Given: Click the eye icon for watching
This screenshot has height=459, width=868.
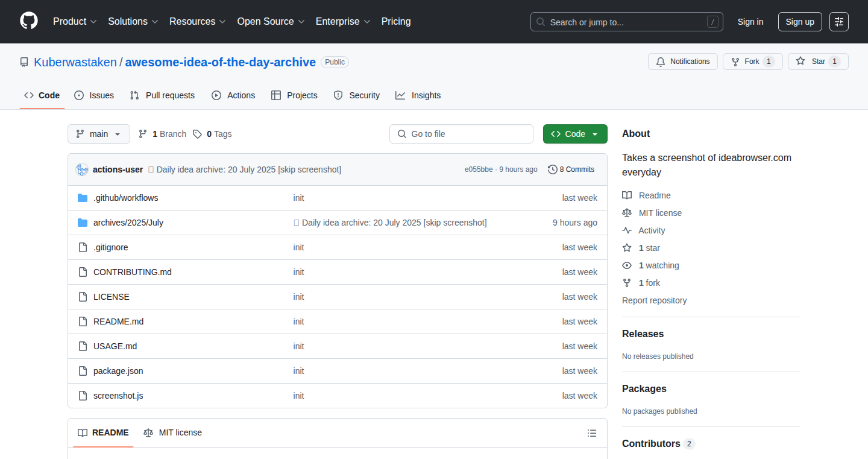Looking at the screenshot, I should [627, 265].
